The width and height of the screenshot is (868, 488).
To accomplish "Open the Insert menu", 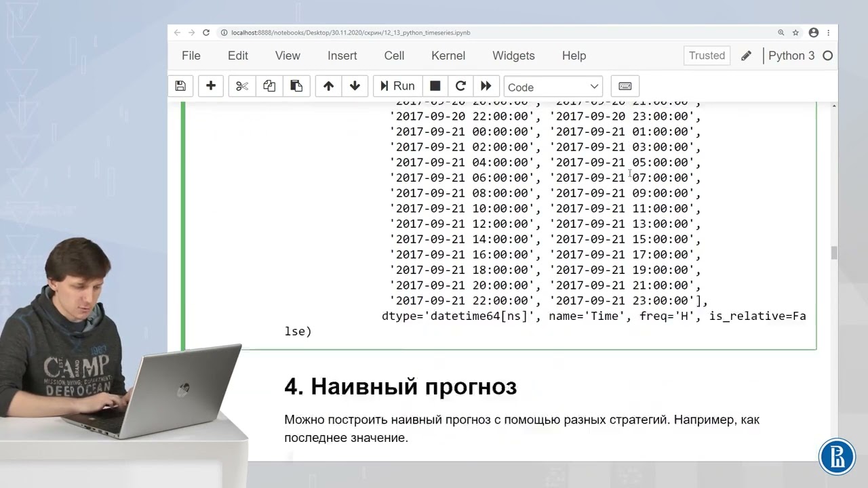I will pos(342,56).
